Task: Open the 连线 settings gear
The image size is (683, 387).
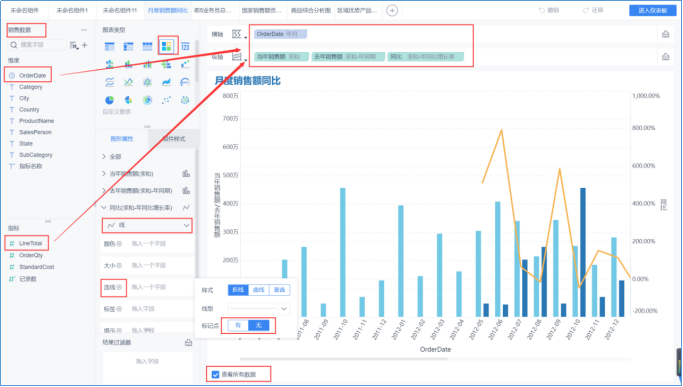Action: click(119, 288)
